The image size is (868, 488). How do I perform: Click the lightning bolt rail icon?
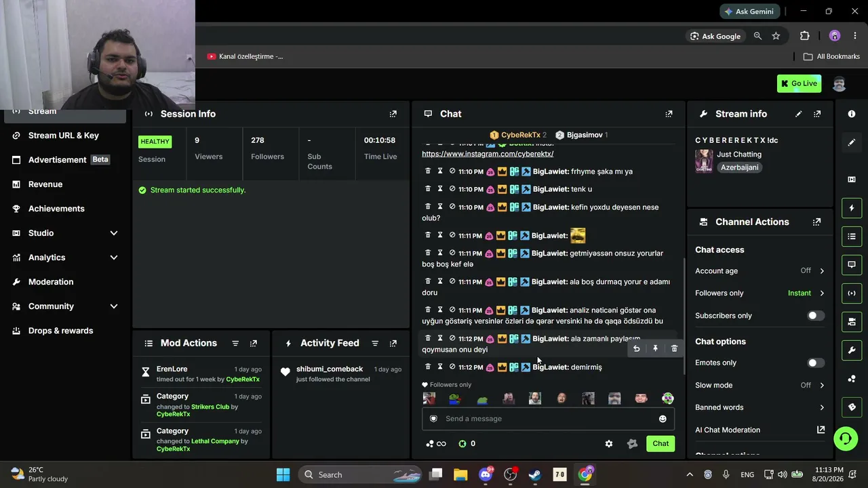coord(852,208)
